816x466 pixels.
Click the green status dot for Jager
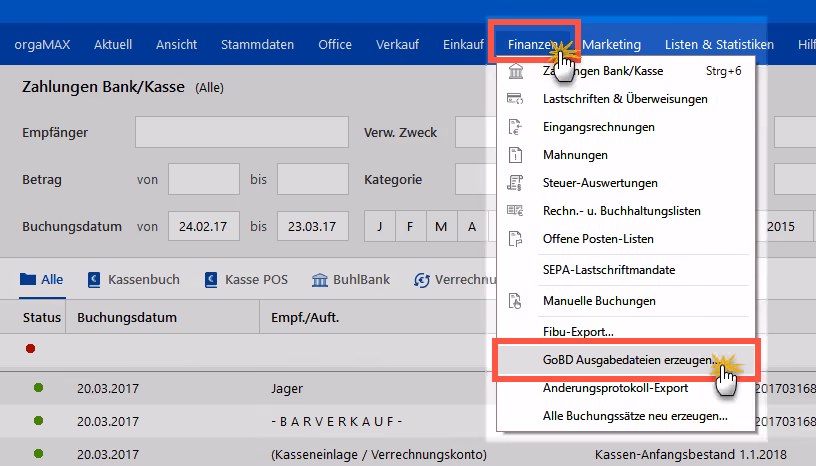click(38, 388)
